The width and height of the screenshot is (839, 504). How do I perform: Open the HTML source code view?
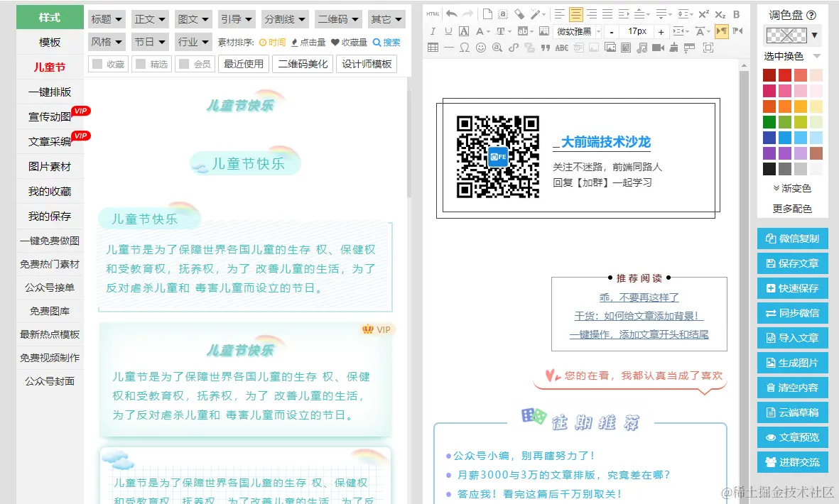coord(431,12)
